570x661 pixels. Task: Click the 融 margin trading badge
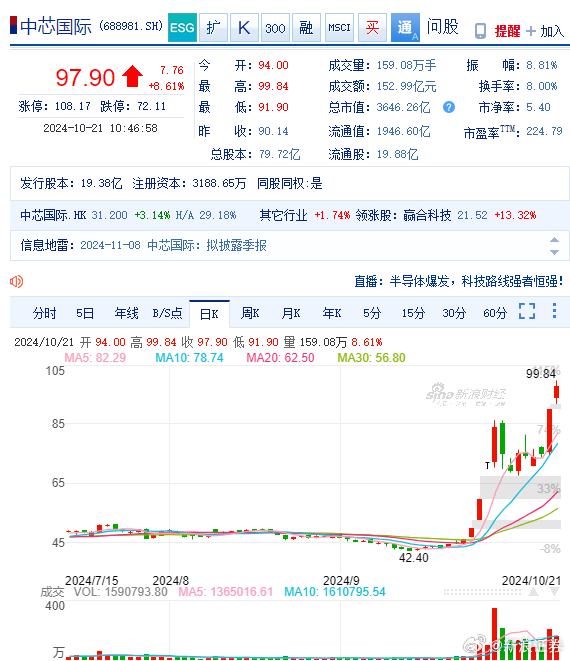(306, 27)
